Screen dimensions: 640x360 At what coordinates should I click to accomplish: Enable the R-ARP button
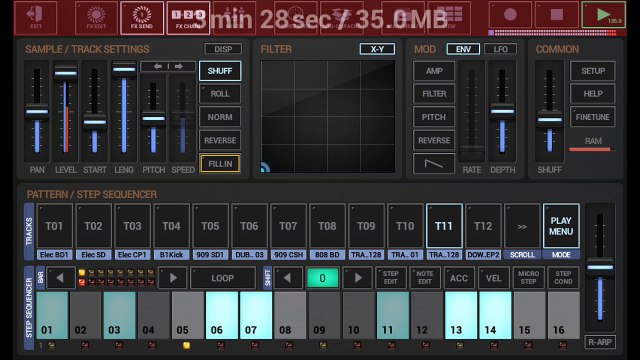(x=600, y=342)
